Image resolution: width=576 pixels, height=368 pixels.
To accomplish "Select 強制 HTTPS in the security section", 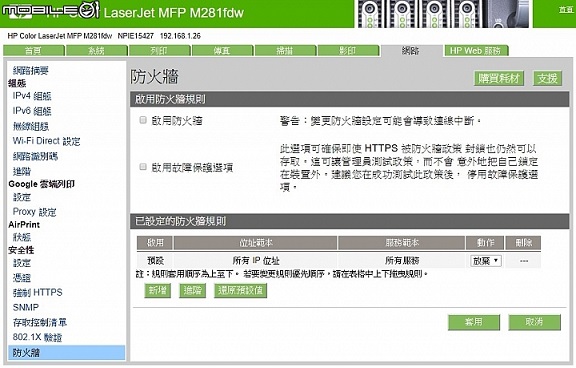I will point(37,293).
